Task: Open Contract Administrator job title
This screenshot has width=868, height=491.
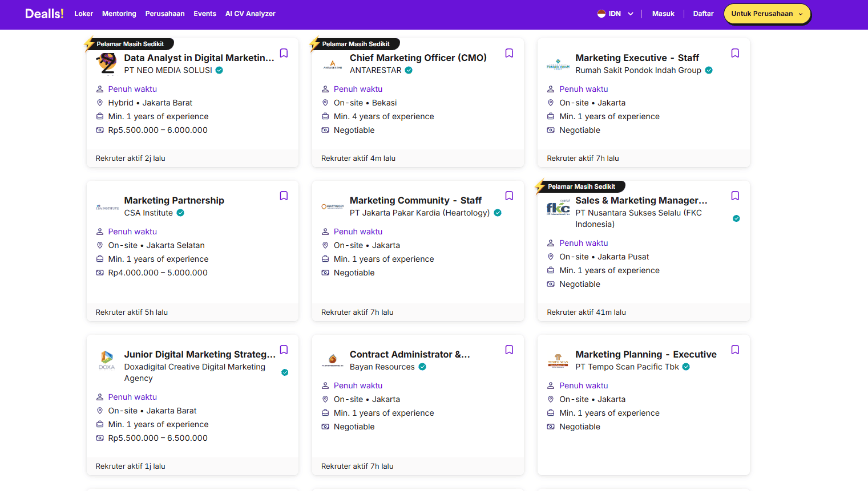Action: [410, 354]
